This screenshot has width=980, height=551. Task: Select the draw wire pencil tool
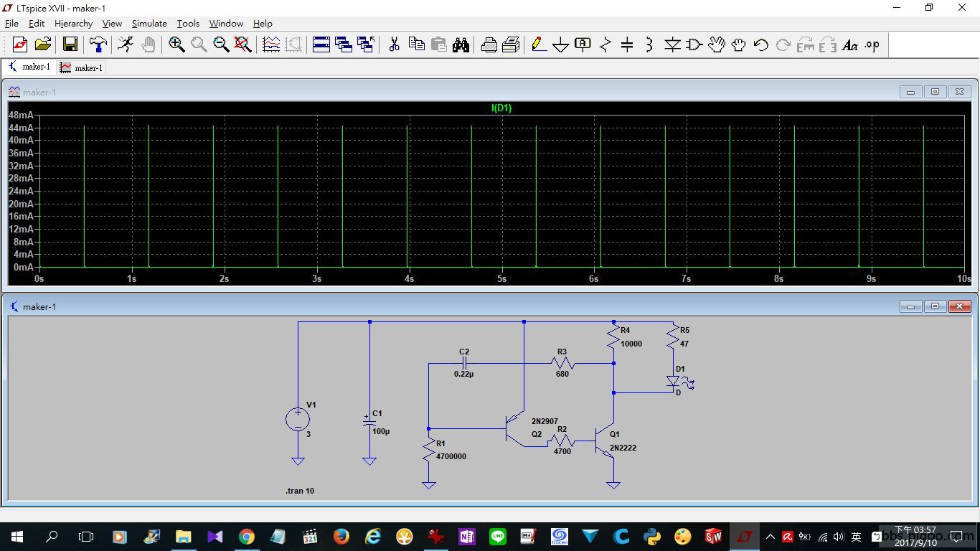[x=539, y=44]
